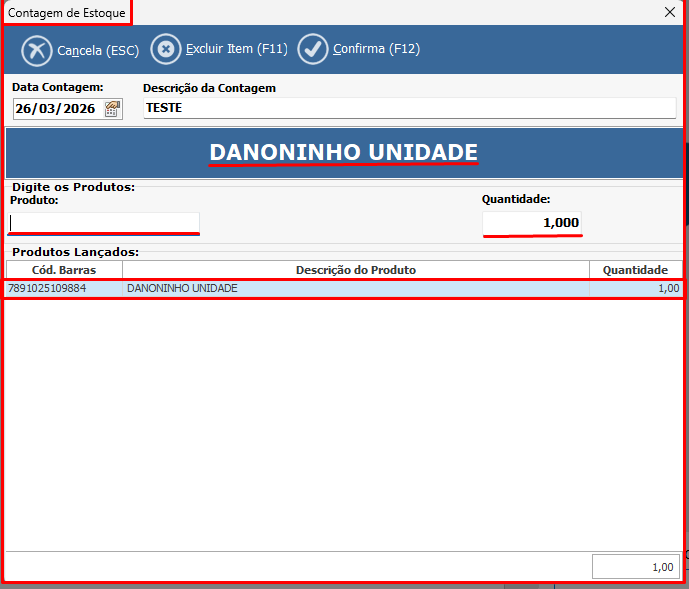This screenshot has height=589, width=689.
Task: Click the 1,00 quantity cell in row
Action: pyautogui.click(x=635, y=288)
